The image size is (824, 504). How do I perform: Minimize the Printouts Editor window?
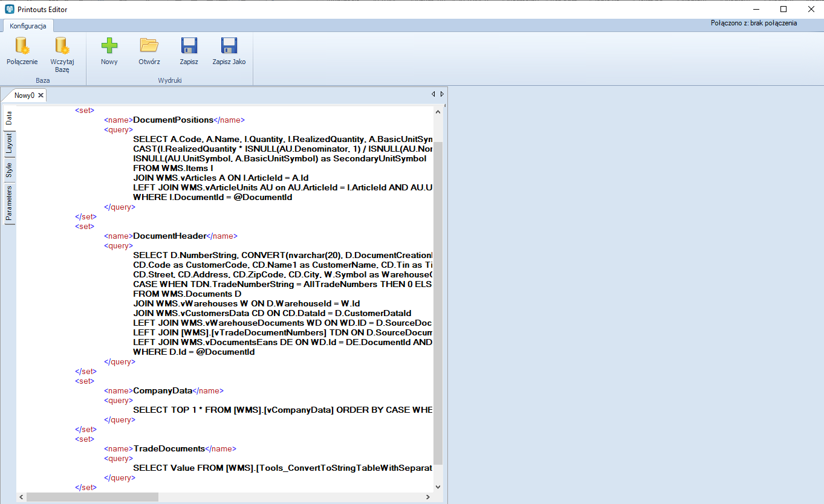coord(756,9)
